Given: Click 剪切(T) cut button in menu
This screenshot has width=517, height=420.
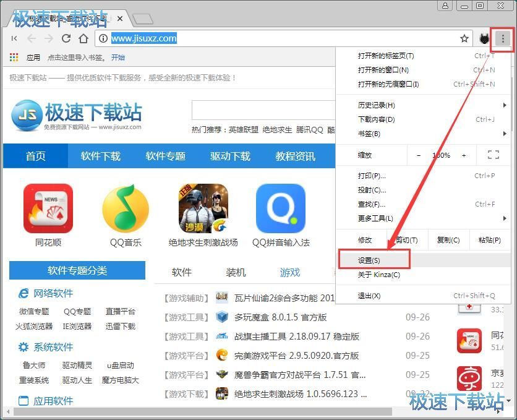Looking at the screenshot, I should (x=407, y=240).
